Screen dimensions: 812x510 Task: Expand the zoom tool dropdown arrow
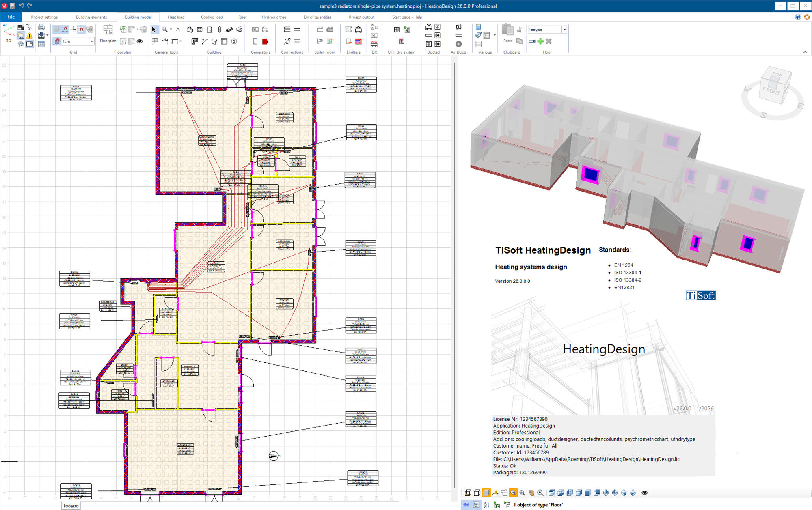click(x=171, y=29)
